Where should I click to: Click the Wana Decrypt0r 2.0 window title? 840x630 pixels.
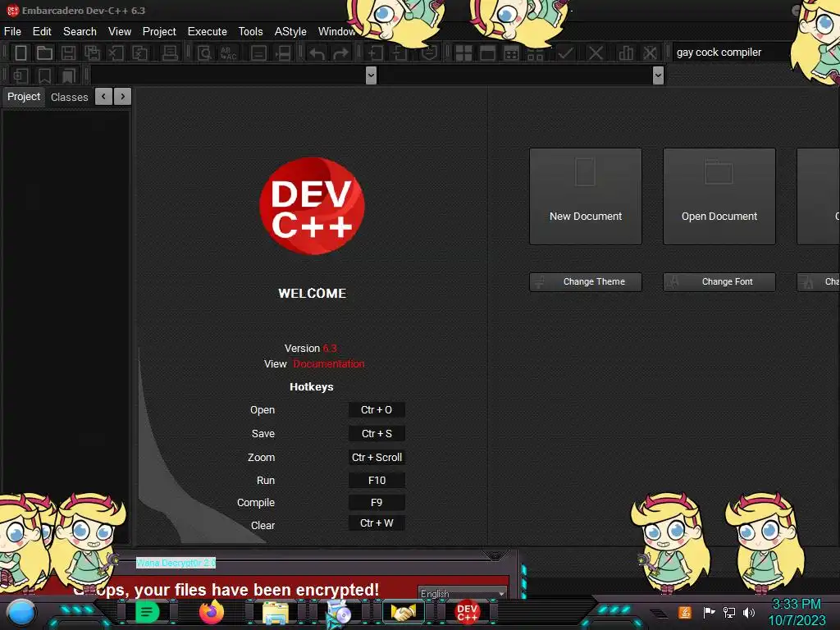pyautogui.click(x=176, y=563)
